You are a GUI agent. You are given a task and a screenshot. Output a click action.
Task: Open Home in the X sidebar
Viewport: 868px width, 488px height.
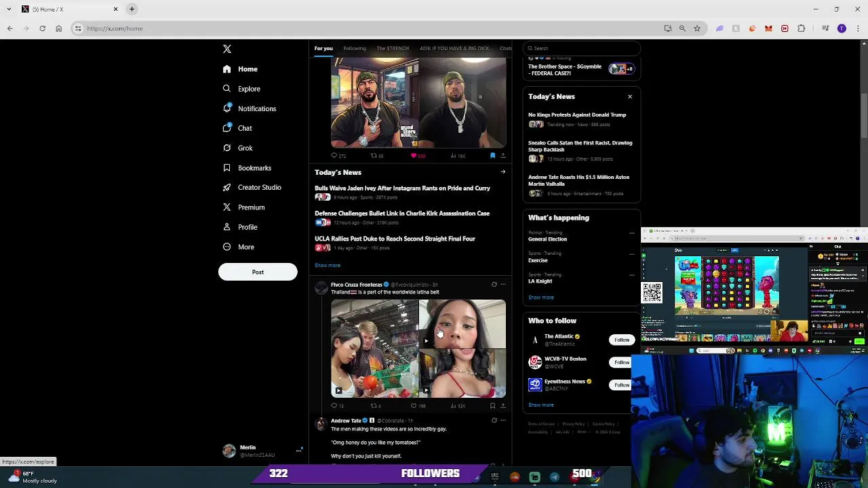coord(240,69)
